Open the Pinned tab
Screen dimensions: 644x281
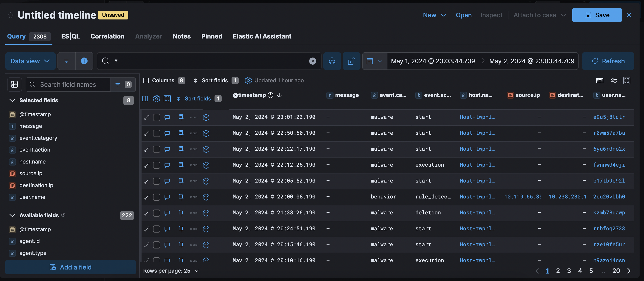tap(211, 36)
